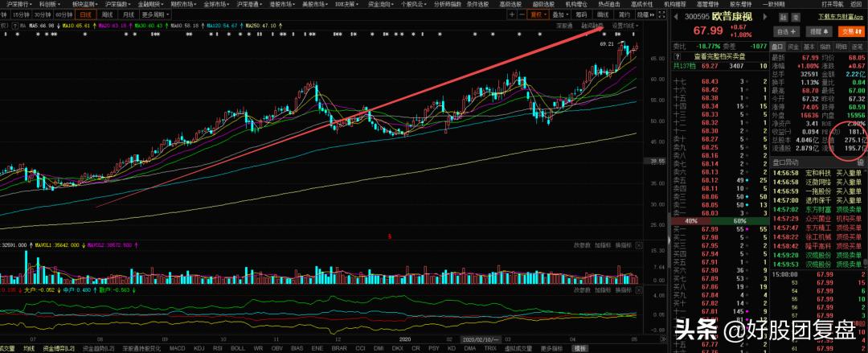The height and width of the screenshot is (353, 868).
Task: Select 周线 weekly chart tab
Action: (107, 15)
